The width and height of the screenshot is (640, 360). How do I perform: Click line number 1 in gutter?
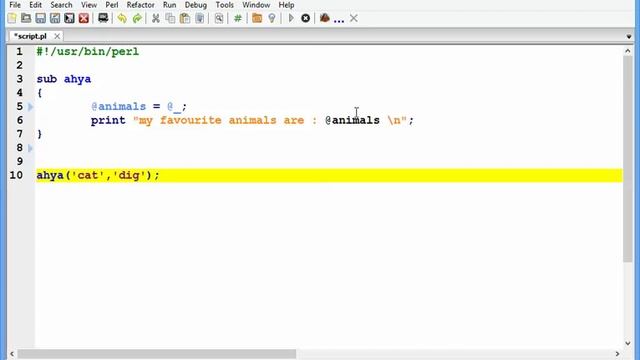[19, 52]
